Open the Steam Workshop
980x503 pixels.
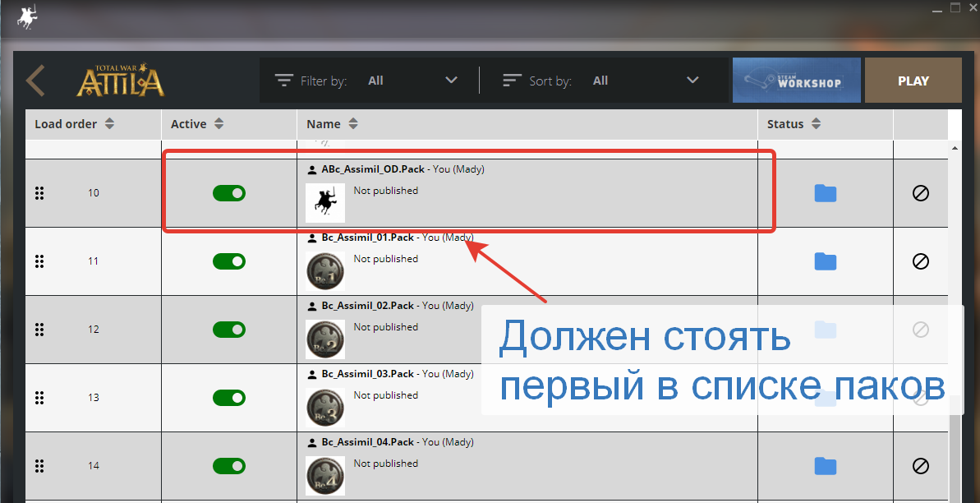click(796, 80)
